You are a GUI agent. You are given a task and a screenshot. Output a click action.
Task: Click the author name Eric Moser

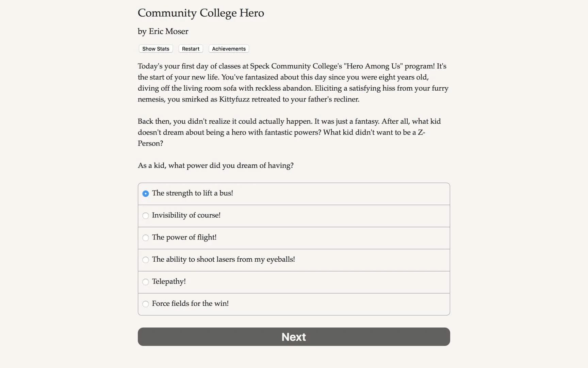pos(163,31)
